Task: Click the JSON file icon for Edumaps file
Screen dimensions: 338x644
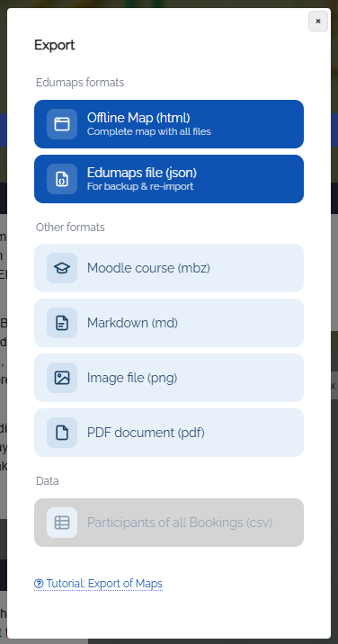Action: 62,179
